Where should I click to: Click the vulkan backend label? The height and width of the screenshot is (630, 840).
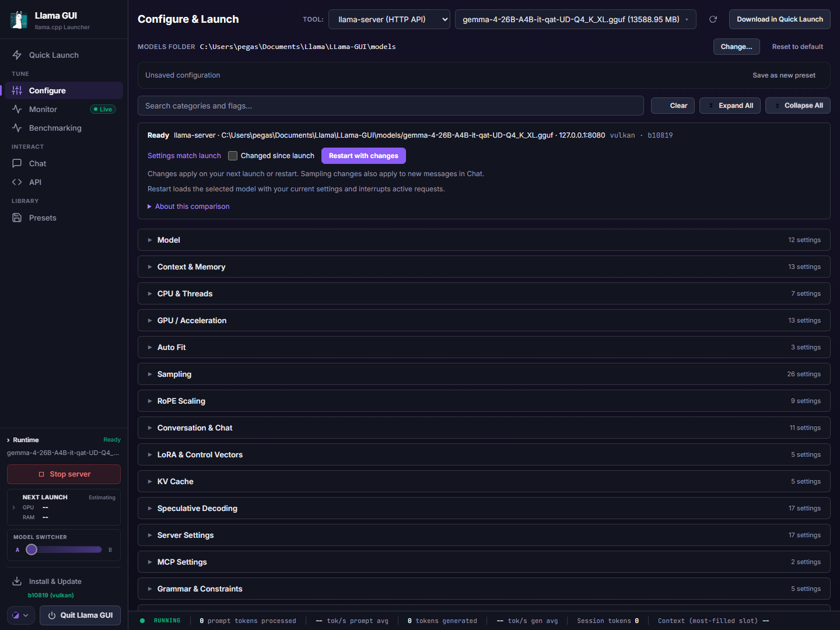[x=622, y=135]
